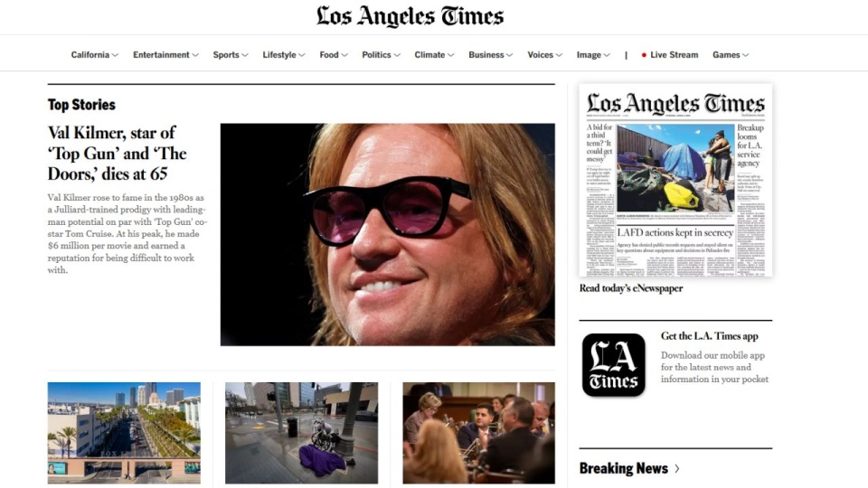The image size is (868, 488).
Task: Open the Get the L.A. Times app link
Action: (710, 336)
